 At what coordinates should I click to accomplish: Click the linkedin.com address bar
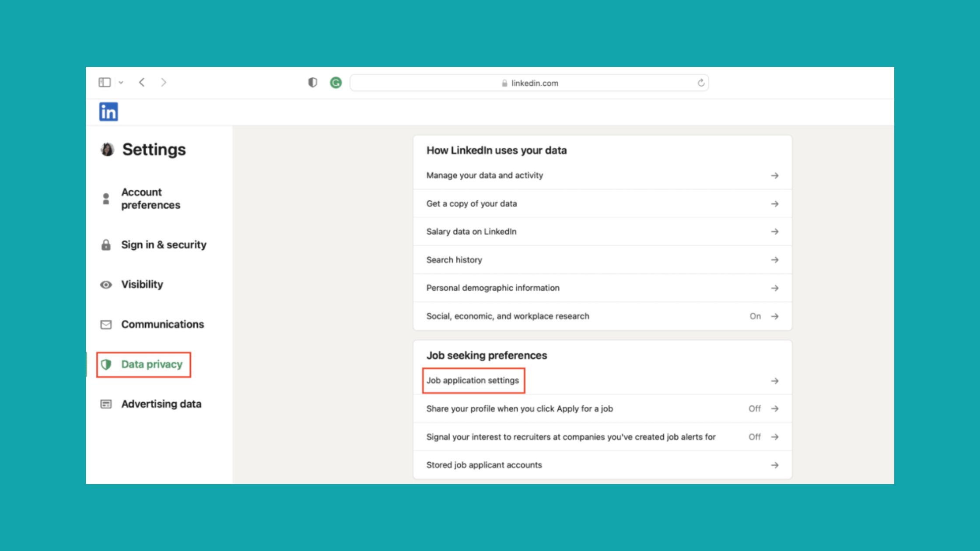529,83
